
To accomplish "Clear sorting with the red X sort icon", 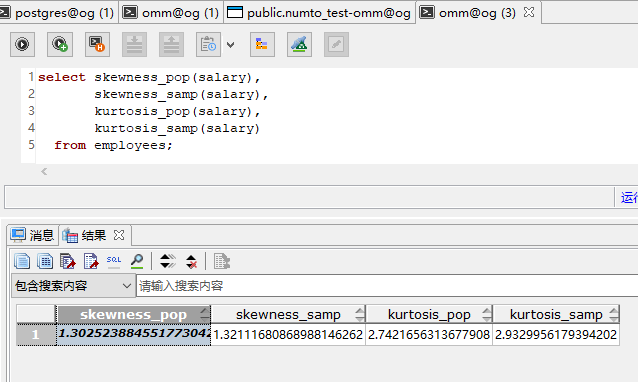I will point(191,261).
